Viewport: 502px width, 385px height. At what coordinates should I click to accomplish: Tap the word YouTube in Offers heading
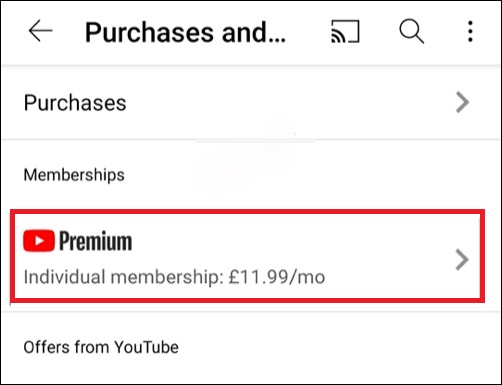(x=147, y=347)
